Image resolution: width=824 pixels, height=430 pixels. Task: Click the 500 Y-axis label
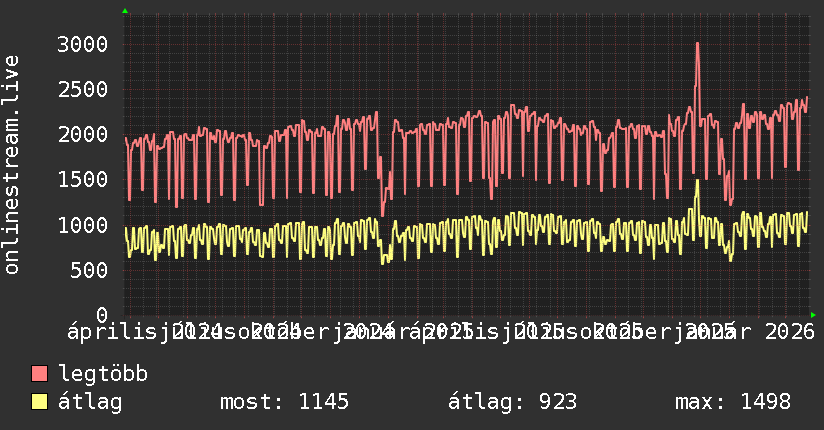(x=88, y=269)
